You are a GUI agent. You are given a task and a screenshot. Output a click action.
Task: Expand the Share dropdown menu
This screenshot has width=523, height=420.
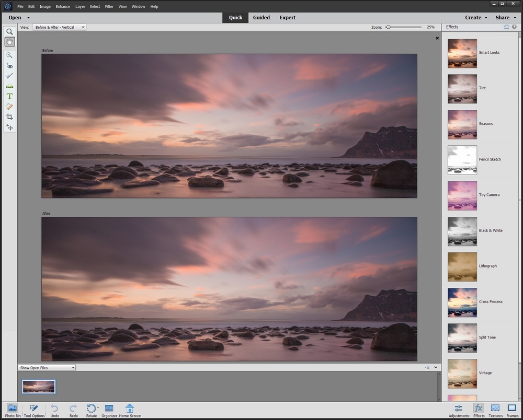515,18
